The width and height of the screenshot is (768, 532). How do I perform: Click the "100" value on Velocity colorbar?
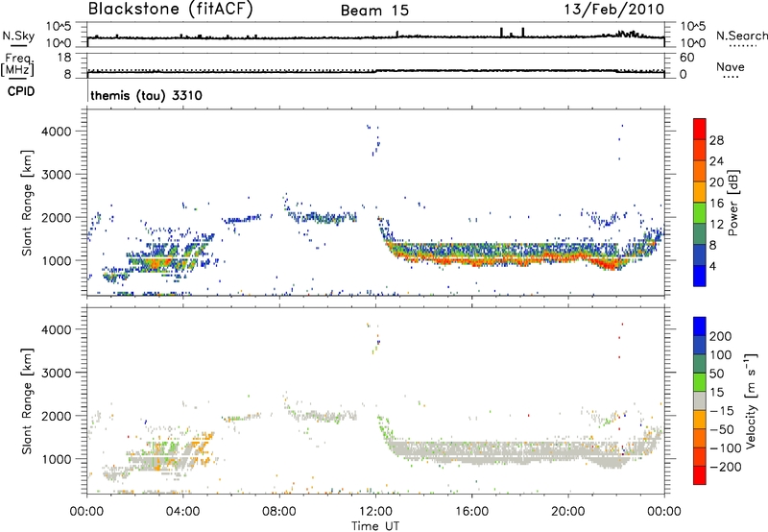pos(721,354)
